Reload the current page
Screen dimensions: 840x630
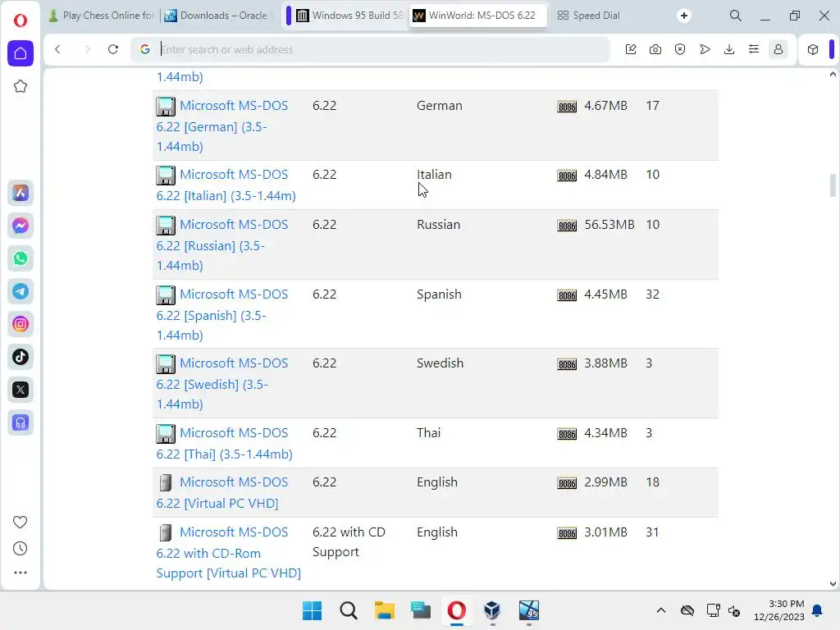pyautogui.click(x=113, y=49)
